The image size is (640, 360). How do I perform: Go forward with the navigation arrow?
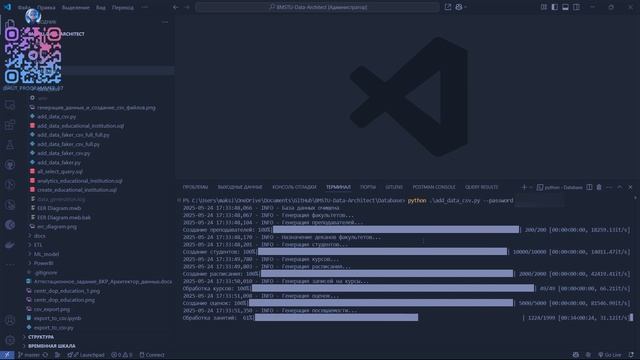(187, 7)
